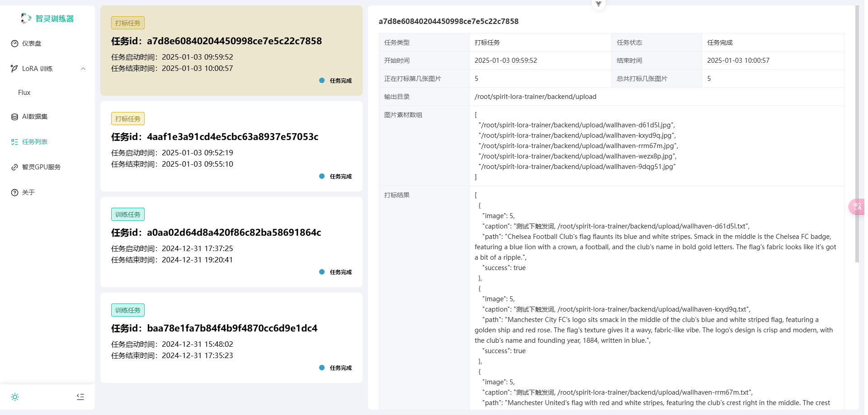Click 任务完成 status dot on a7d8e608 card
The width and height of the screenshot is (868, 415).
click(x=322, y=80)
